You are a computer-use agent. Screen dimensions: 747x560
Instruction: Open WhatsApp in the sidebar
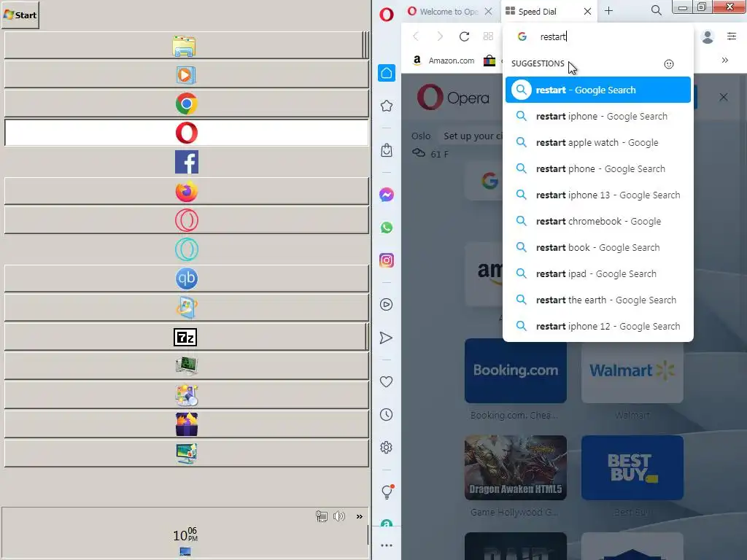coord(387,227)
